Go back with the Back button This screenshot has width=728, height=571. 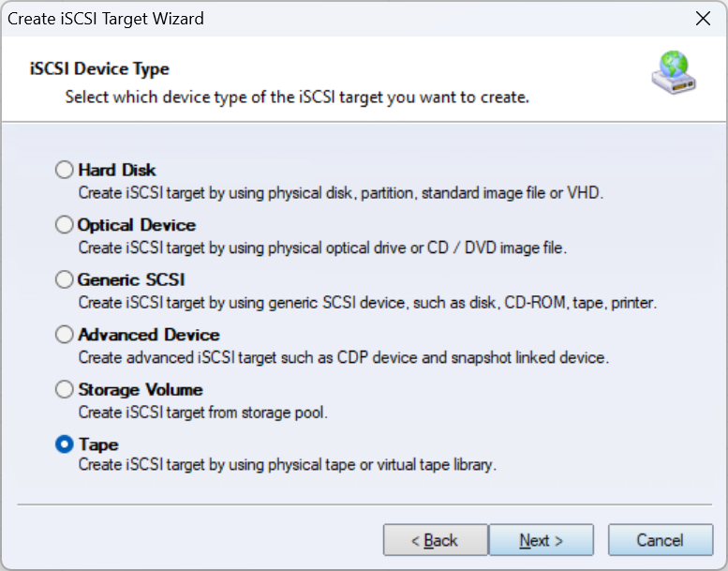(x=436, y=540)
